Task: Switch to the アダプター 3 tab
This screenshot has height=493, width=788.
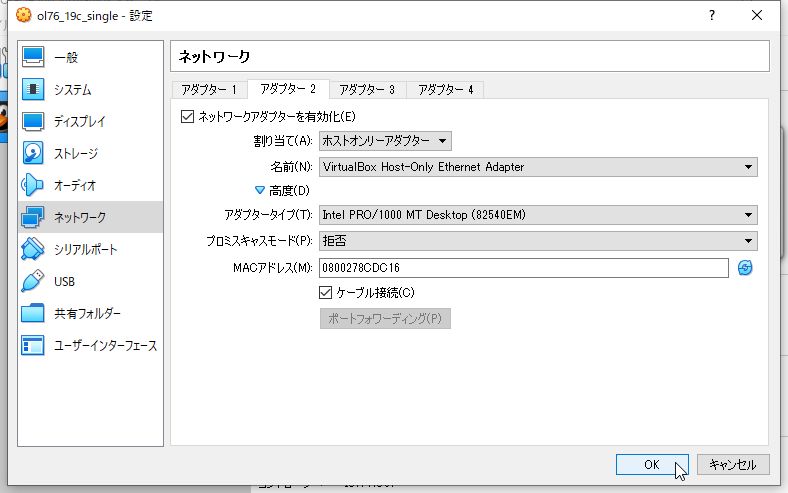Action: coord(367,90)
